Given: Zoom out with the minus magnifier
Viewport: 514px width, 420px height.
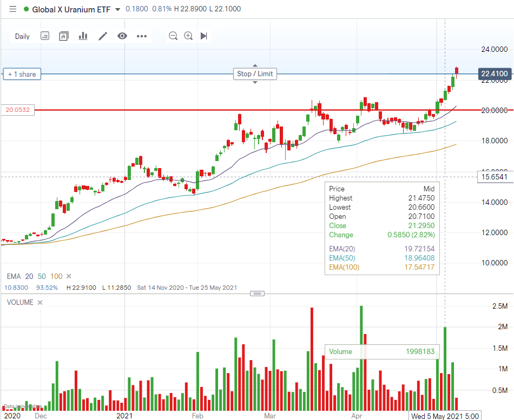Looking at the screenshot, I should (x=173, y=36).
